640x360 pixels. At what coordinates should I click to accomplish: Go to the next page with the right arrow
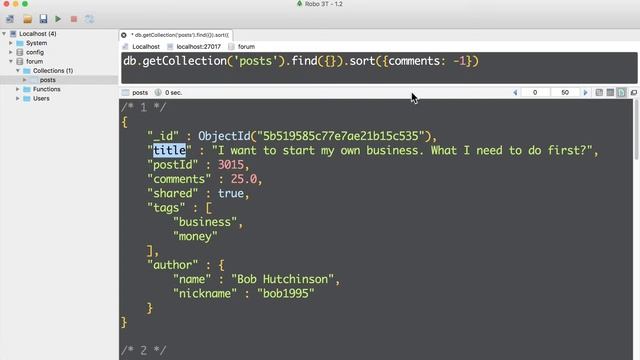(586, 93)
